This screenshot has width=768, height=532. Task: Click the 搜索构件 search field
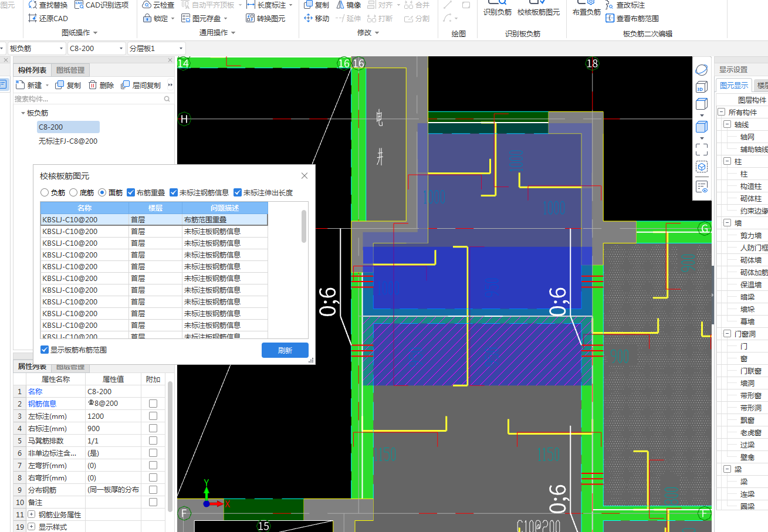[x=88, y=99]
